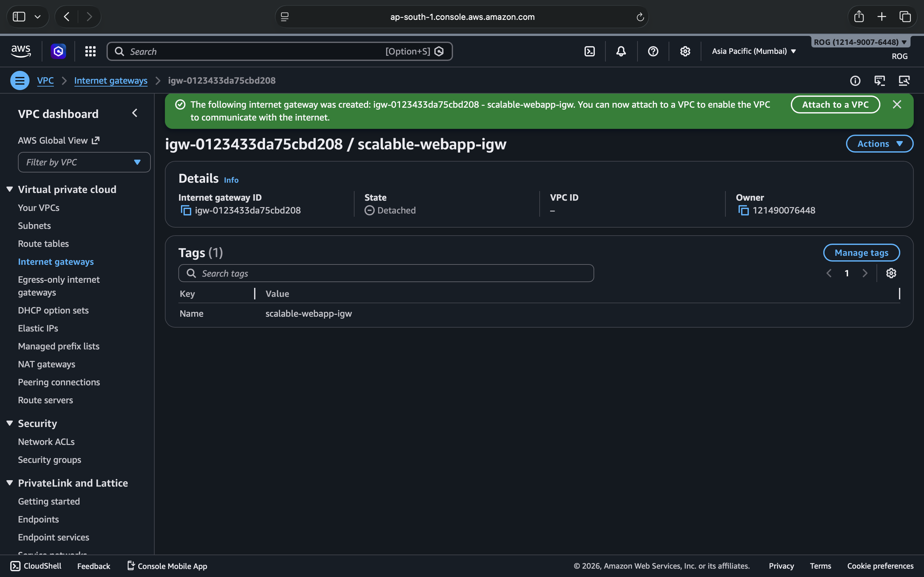Click the help question mark icon
This screenshot has height=577, width=924.
653,51
